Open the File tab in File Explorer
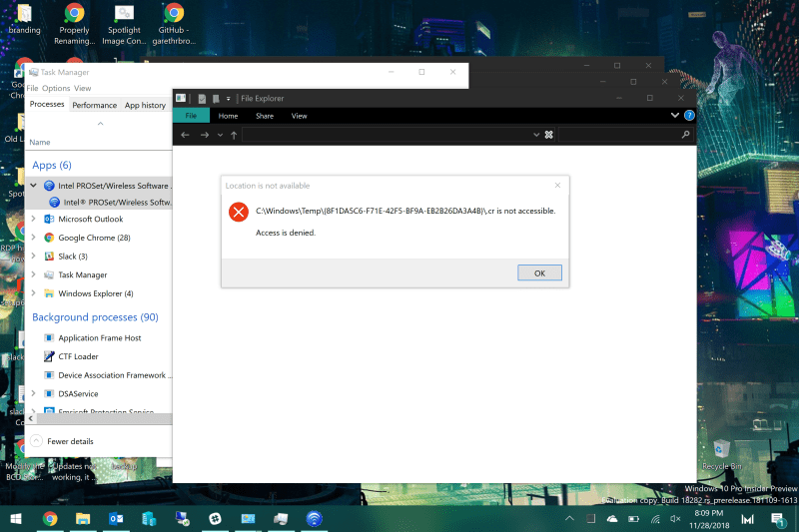Viewport: 799px width, 532px height. click(191, 116)
